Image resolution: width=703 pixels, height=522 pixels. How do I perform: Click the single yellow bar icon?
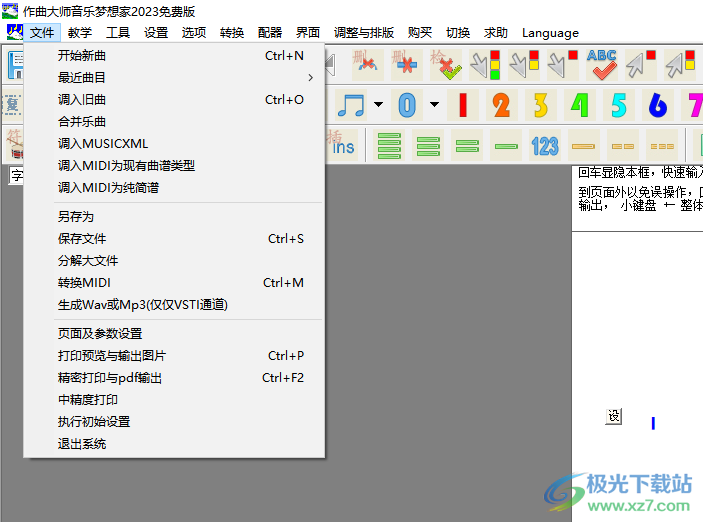(x=584, y=145)
